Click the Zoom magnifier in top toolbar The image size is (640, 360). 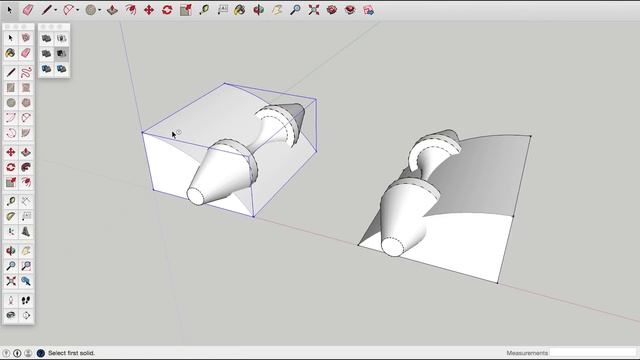point(295,10)
